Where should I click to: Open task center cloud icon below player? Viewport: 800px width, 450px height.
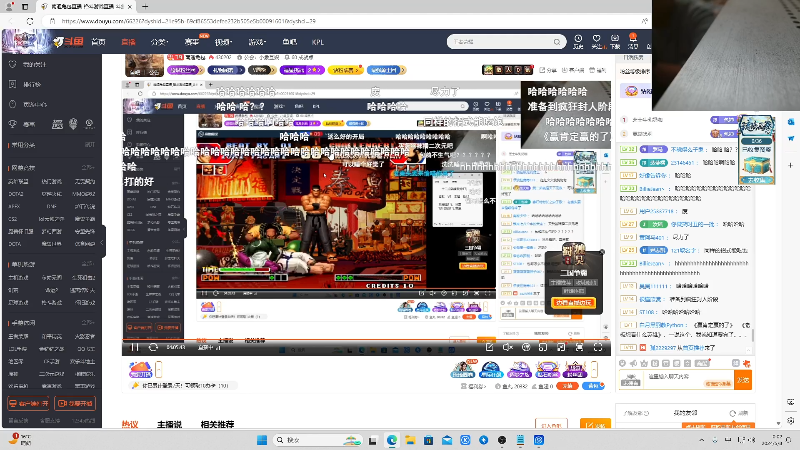(140, 369)
